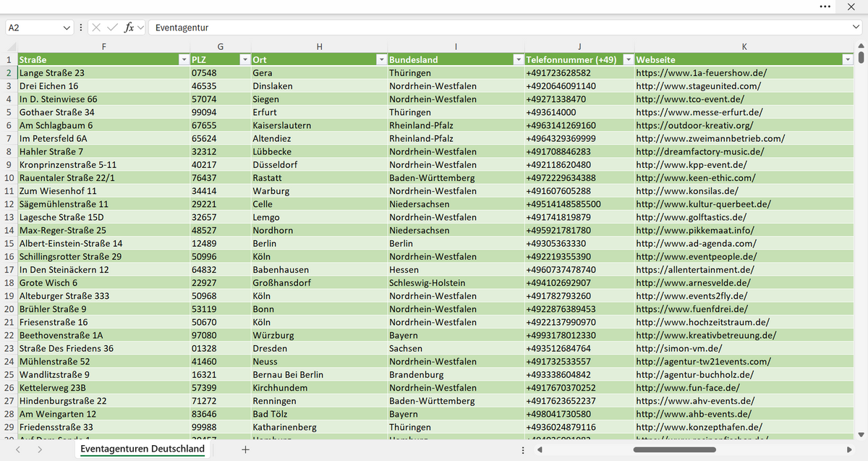This screenshot has height=461, width=868.
Task: Select the cell Lange Straße 23
Action: tap(103, 73)
